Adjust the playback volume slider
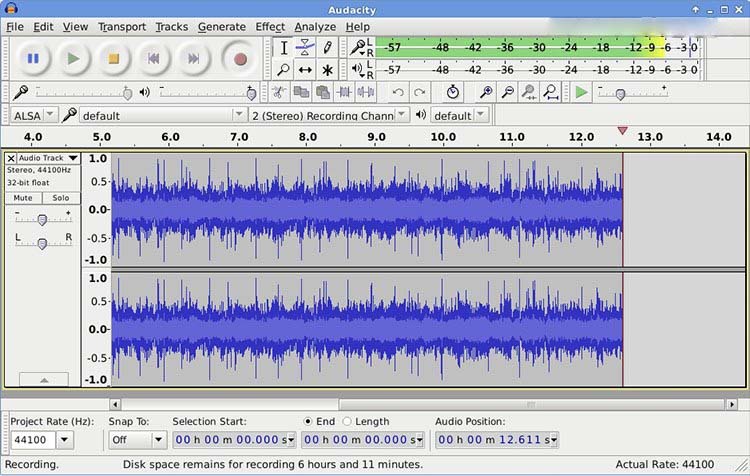 [x=251, y=93]
